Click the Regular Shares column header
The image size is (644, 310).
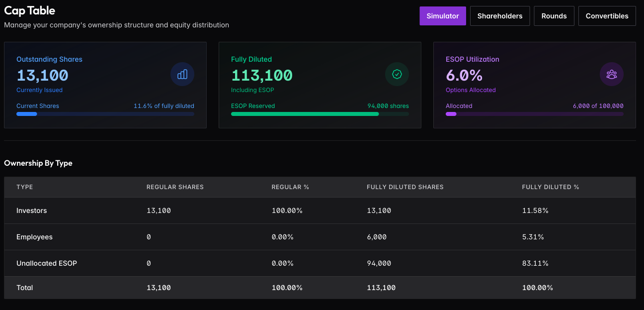click(x=175, y=187)
